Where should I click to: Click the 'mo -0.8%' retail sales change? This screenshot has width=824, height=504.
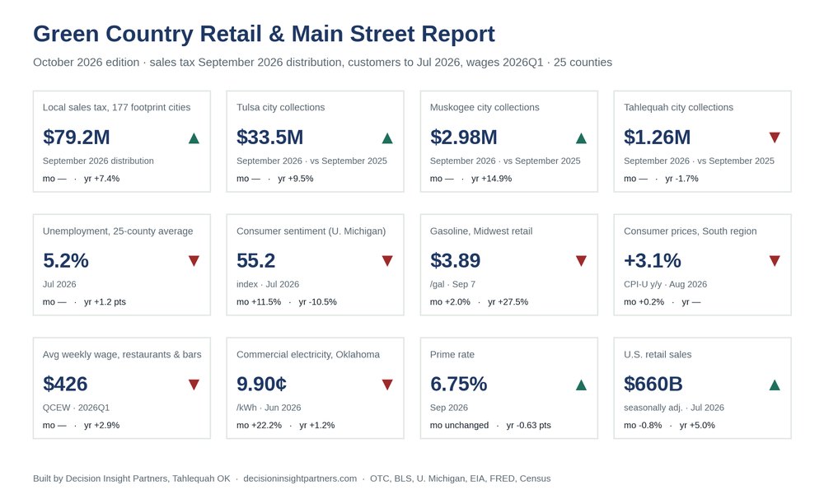(643, 425)
